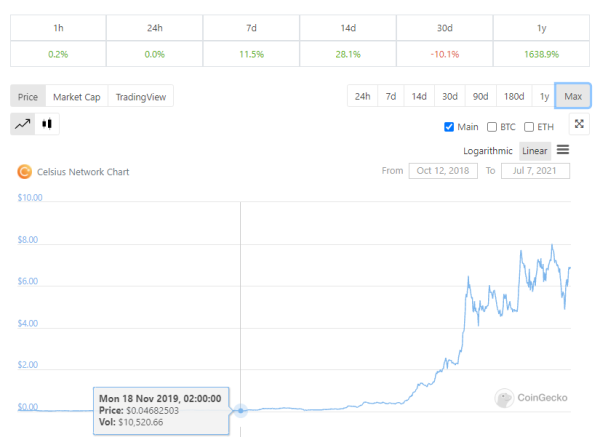
Task: Click the CoinGecko watermark logo
Action: (x=504, y=398)
